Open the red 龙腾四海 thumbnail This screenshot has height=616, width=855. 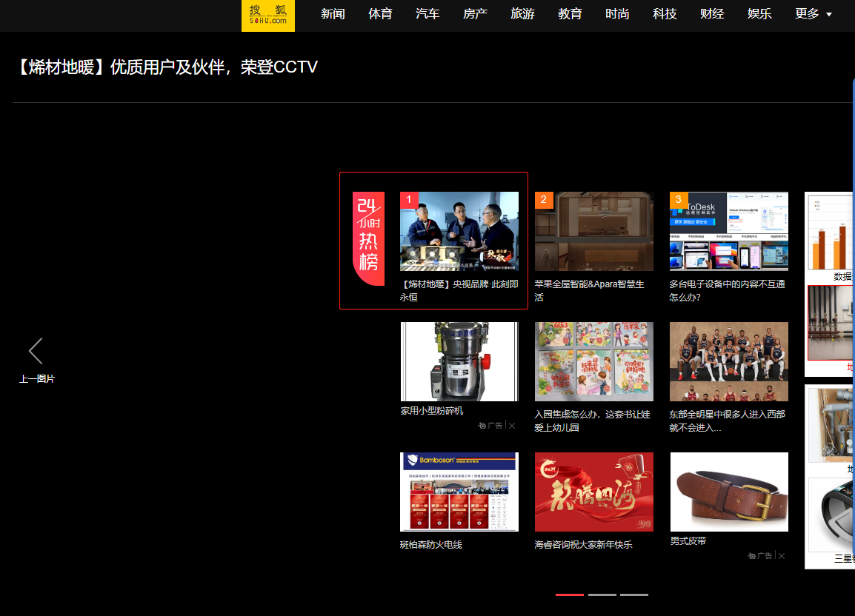593,492
